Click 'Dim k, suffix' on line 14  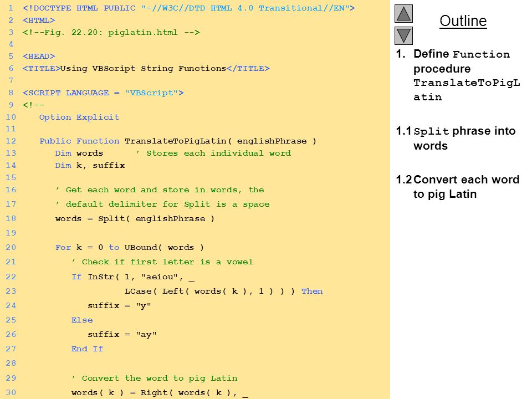coord(90,166)
